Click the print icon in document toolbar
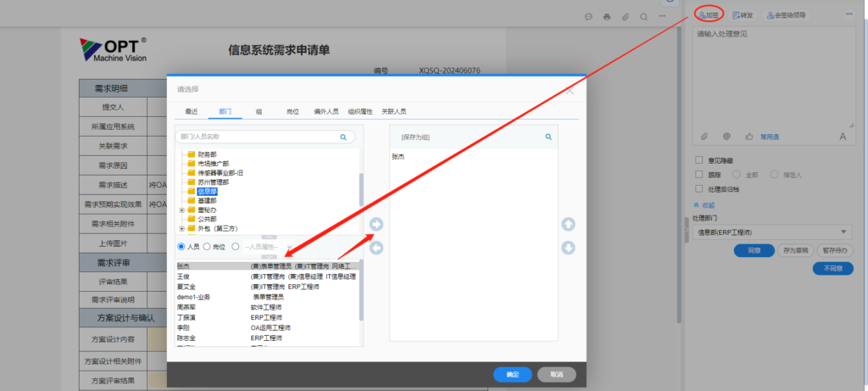The image size is (868, 391). click(606, 16)
